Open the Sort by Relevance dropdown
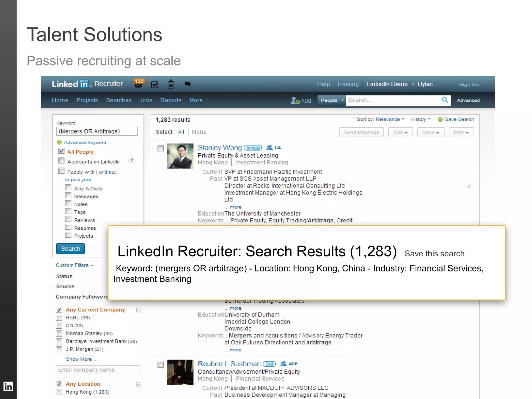The height and width of the screenshot is (399, 532). (390, 119)
